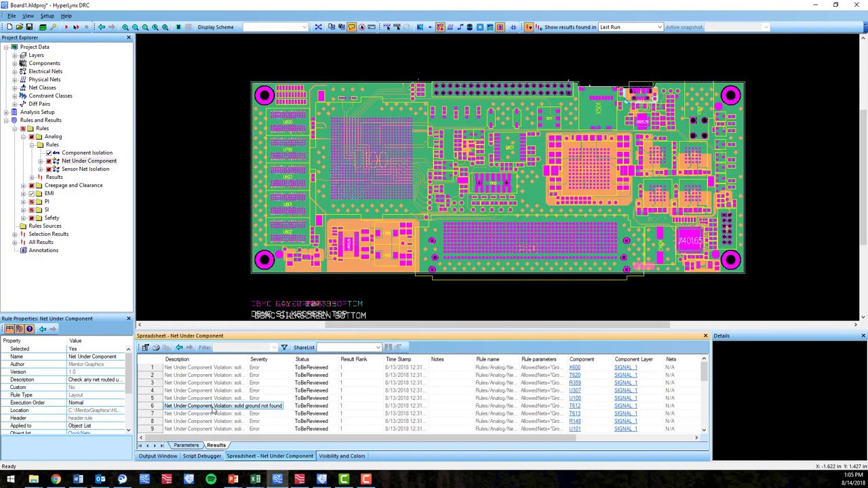Switch to the Parameters tab
Screen dimensions: 868x488
tap(186, 445)
